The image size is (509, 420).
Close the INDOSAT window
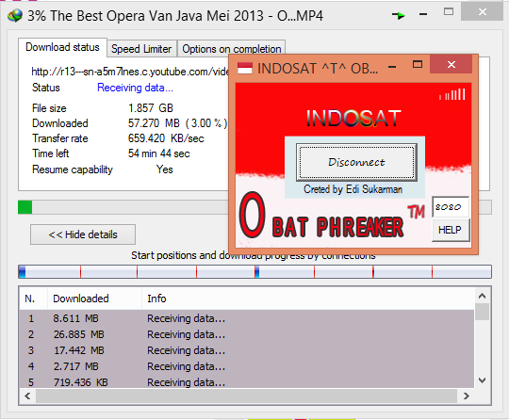[451, 64]
